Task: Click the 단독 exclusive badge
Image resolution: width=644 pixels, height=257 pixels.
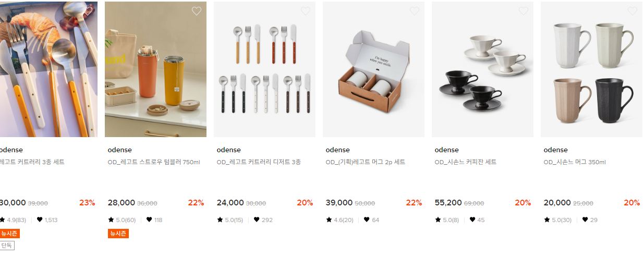Action: tap(6, 246)
